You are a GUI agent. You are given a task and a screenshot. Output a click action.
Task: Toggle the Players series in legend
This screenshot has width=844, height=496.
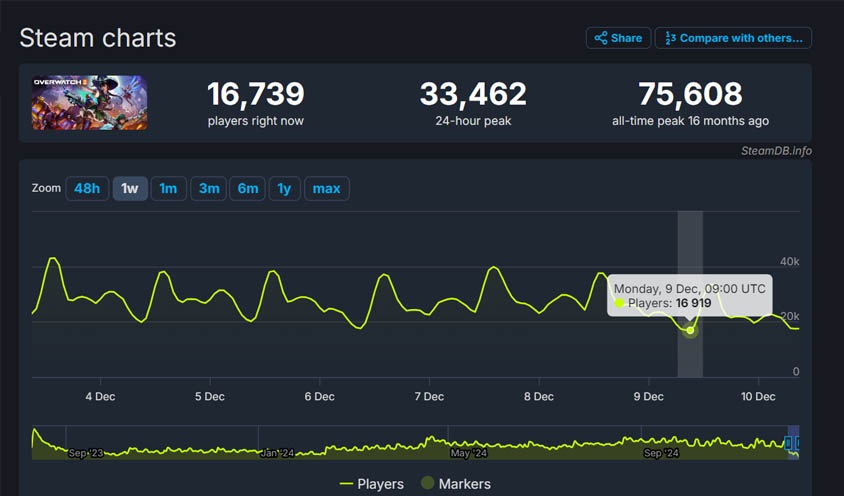(371, 484)
